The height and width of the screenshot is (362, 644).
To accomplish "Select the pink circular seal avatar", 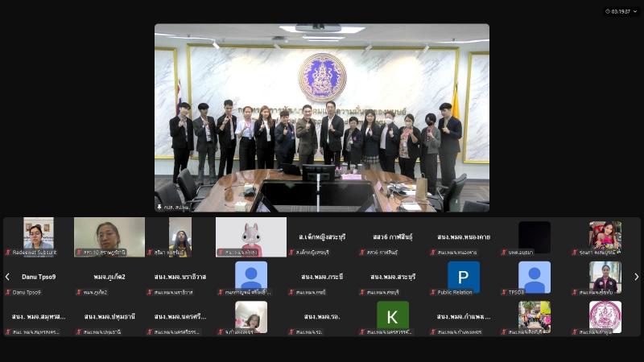I will (x=605, y=316).
